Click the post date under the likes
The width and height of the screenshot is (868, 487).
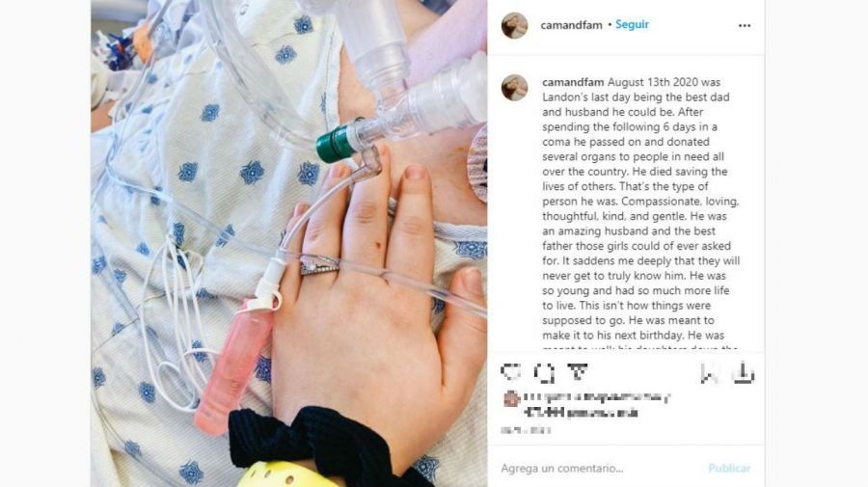click(x=526, y=430)
